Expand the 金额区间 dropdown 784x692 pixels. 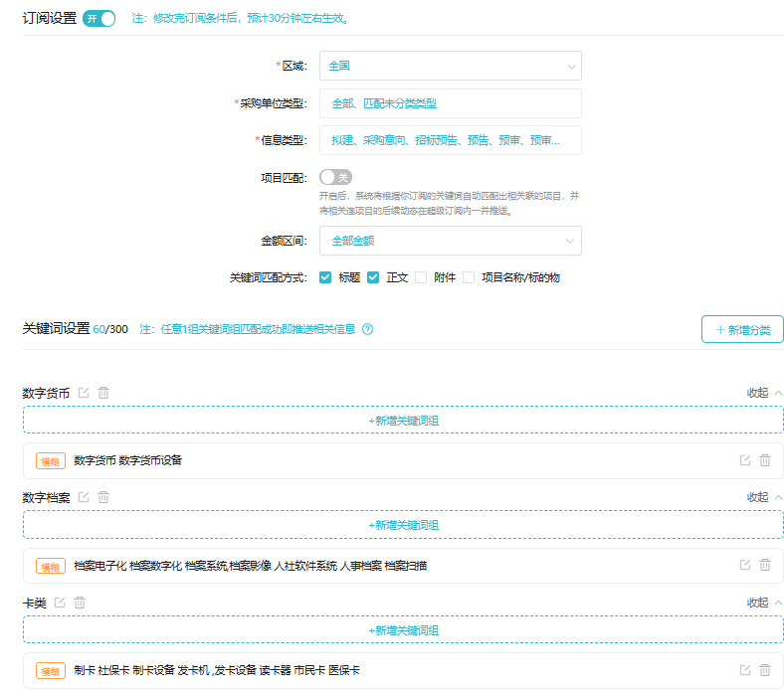pyautogui.click(x=450, y=241)
